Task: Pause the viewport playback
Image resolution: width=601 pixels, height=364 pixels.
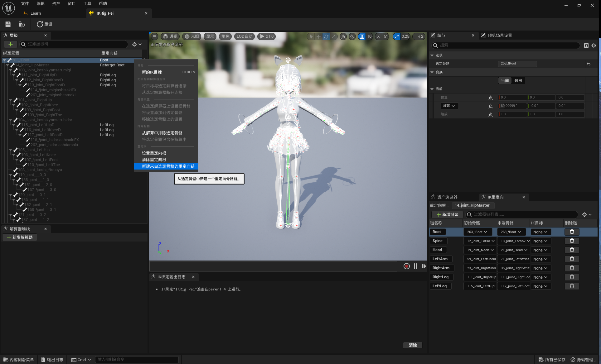Action: tap(415, 266)
